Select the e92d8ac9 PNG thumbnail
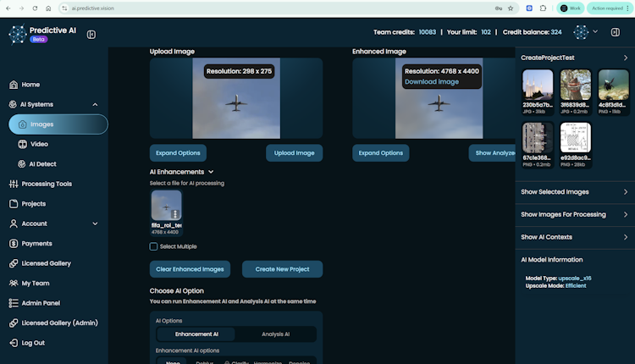 click(x=576, y=137)
